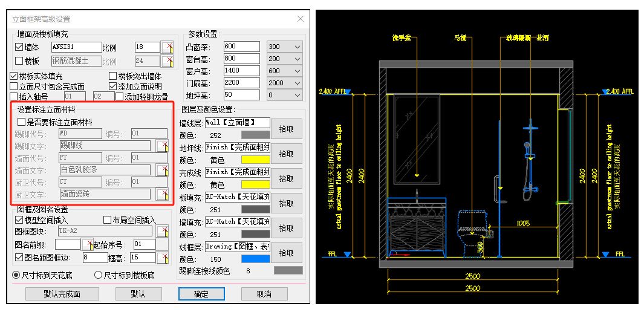Click pick icon beside 厨卫文字 field
This screenshot has width=644, height=312.
(163, 194)
